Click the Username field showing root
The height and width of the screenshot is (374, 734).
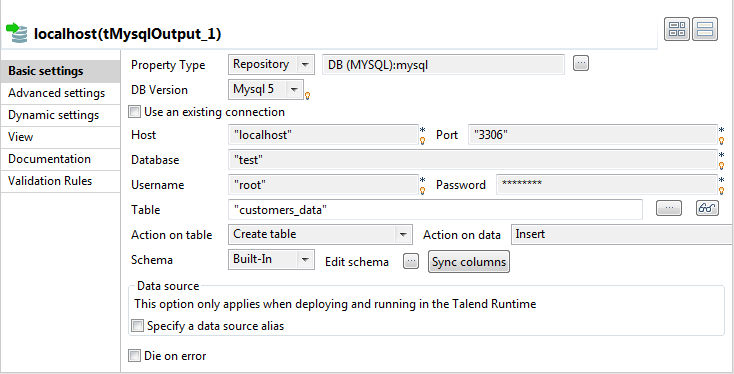coord(323,185)
